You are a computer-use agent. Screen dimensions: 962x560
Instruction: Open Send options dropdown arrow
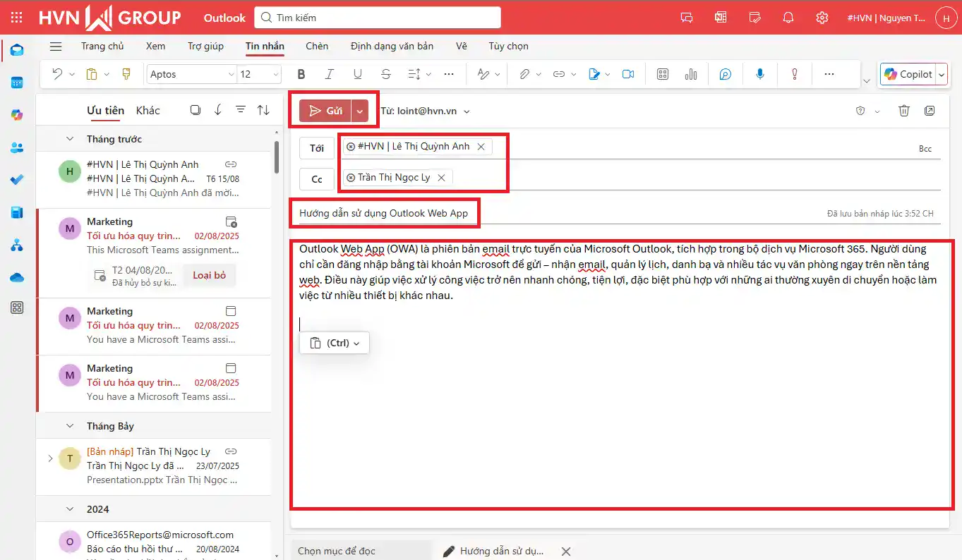tap(361, 111)
